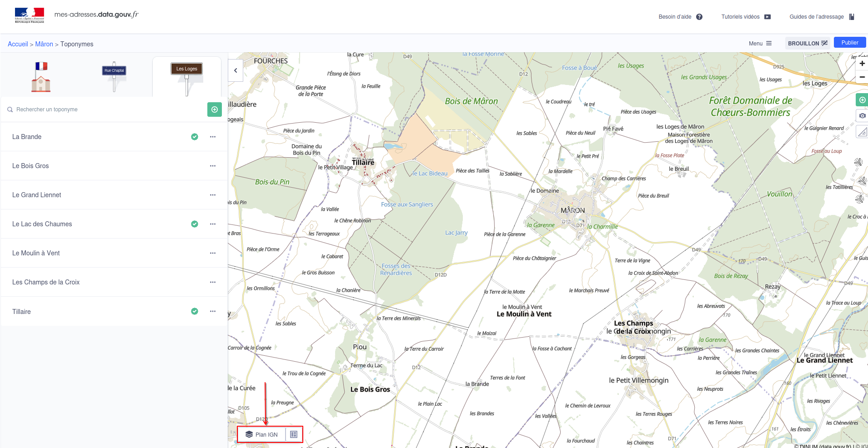Click the certified checkmark for Tillaire
868x448 pixels.
point(195,311)
